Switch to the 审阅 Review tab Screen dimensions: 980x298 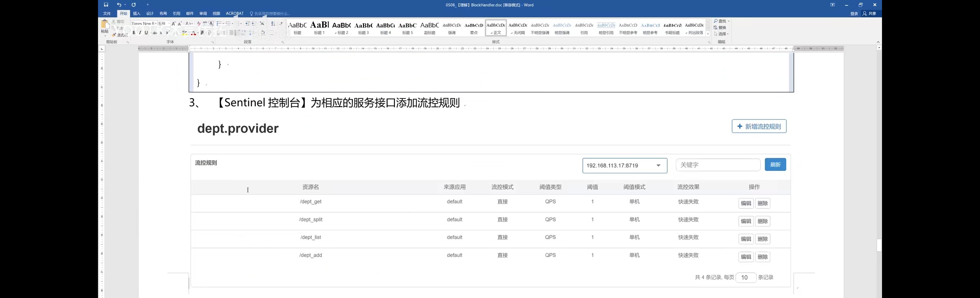click(203, 13)
